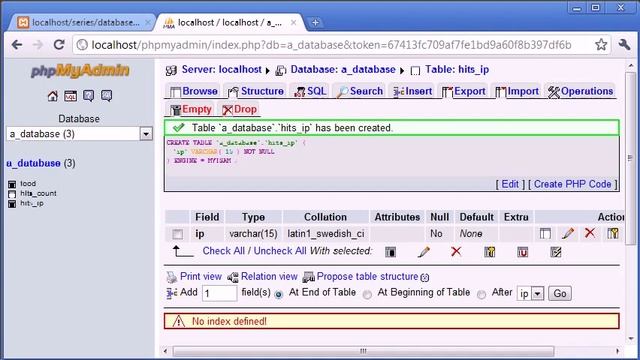Open the SQL query window icon

[71, 96]
